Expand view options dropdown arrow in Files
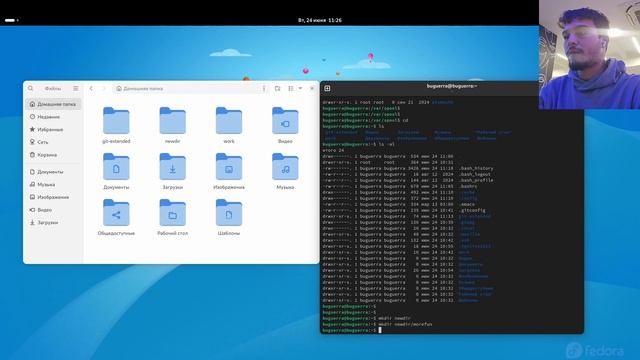Viewport: 640px width, 360px height. (x=300, y=88)
